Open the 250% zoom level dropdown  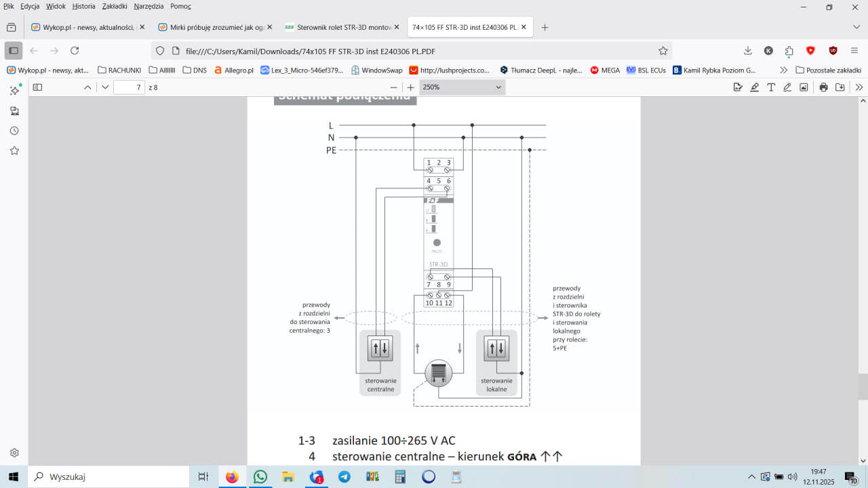[462, 87]
